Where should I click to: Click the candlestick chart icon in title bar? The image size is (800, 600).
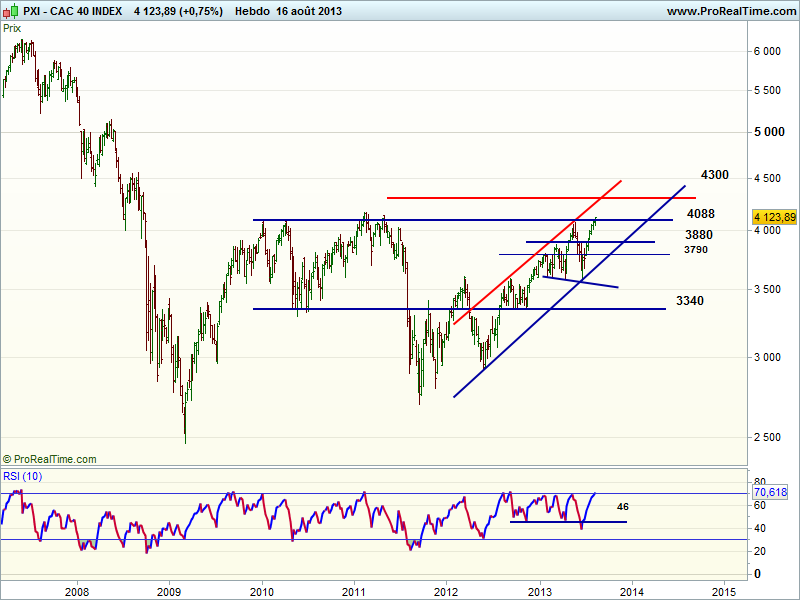tap(9, 10)
